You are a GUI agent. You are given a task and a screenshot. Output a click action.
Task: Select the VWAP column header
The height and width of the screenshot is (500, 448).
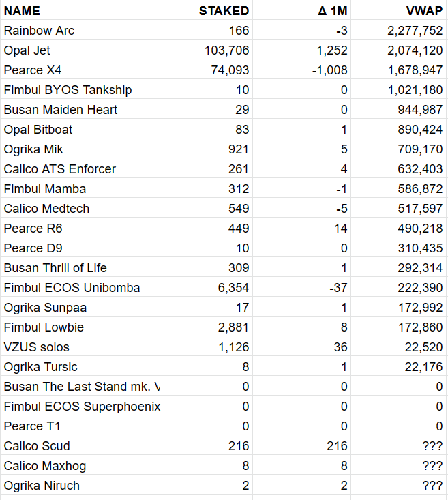[425, 11]
